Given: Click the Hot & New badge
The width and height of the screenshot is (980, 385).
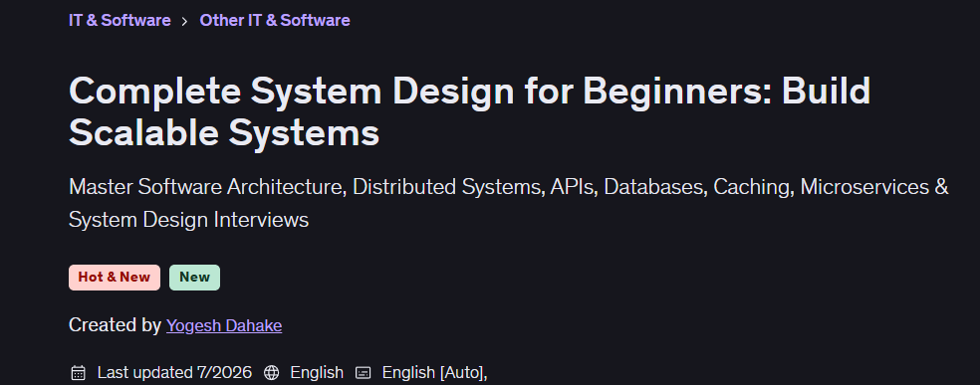Looking at the screenshot, I should (x=115, y=277).
